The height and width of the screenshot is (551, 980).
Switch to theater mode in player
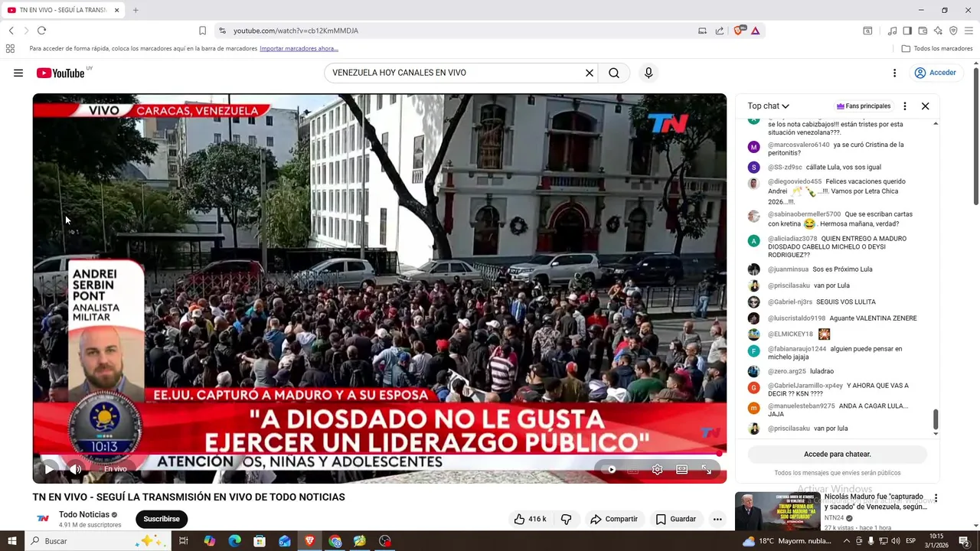coord(681,469)
